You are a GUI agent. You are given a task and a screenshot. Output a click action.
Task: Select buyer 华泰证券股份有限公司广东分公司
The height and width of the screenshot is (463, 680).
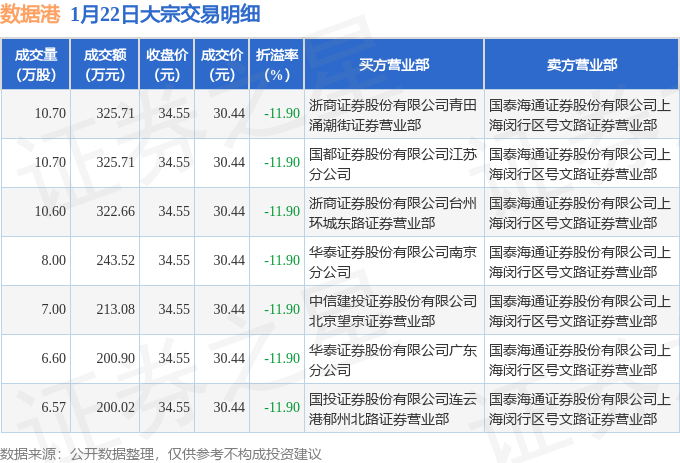pyautogui.click(x=393, y=360)
